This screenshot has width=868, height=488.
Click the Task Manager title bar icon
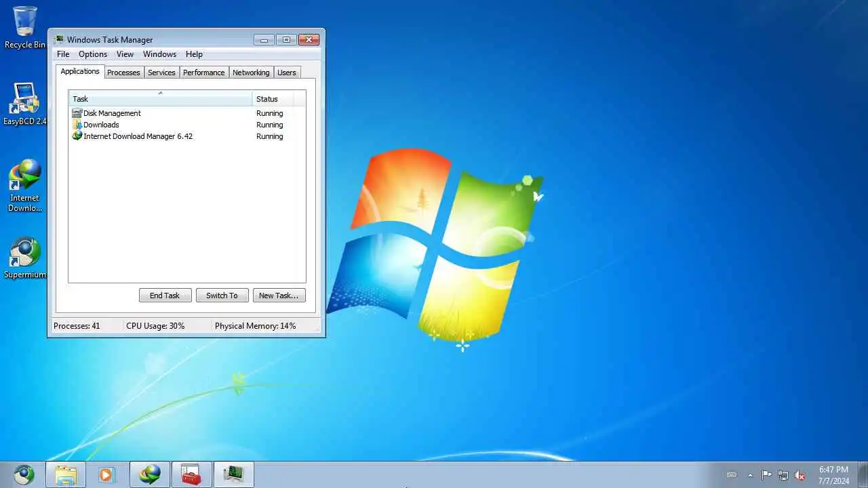coord(59,39)
